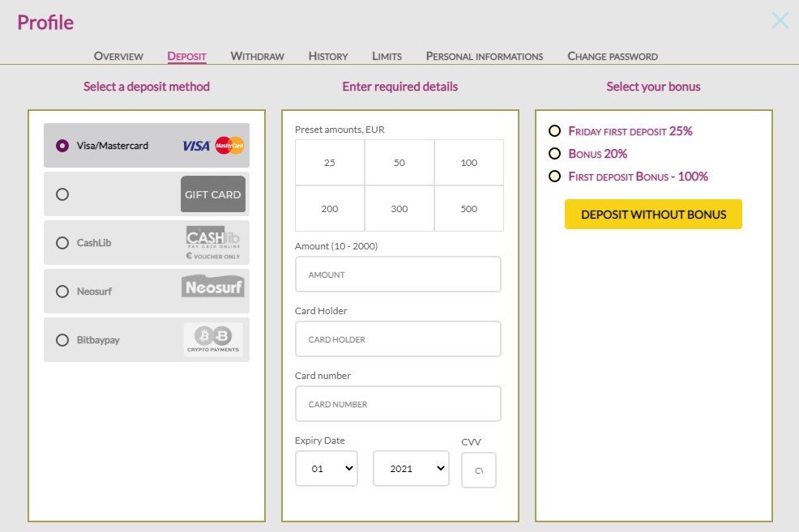This screenshot has width=799, height=532.
Task: Click the Card Holder input field
Action: coord(398,338)
